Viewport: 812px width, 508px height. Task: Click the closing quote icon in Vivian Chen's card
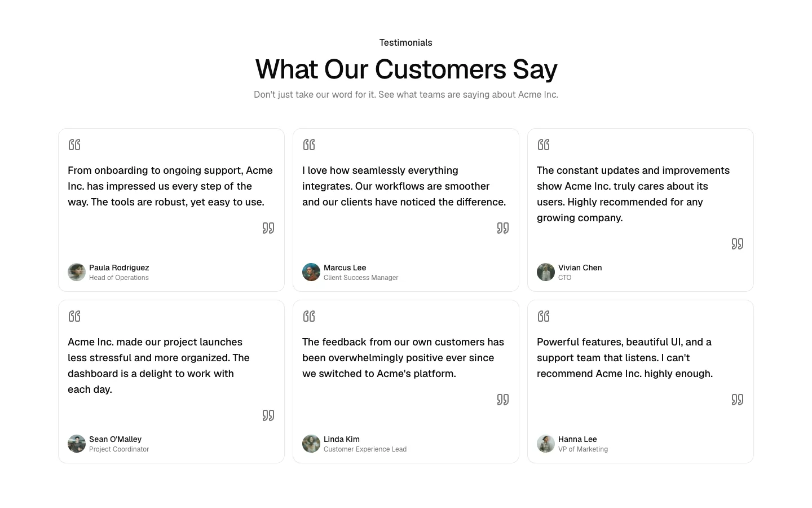738,244
